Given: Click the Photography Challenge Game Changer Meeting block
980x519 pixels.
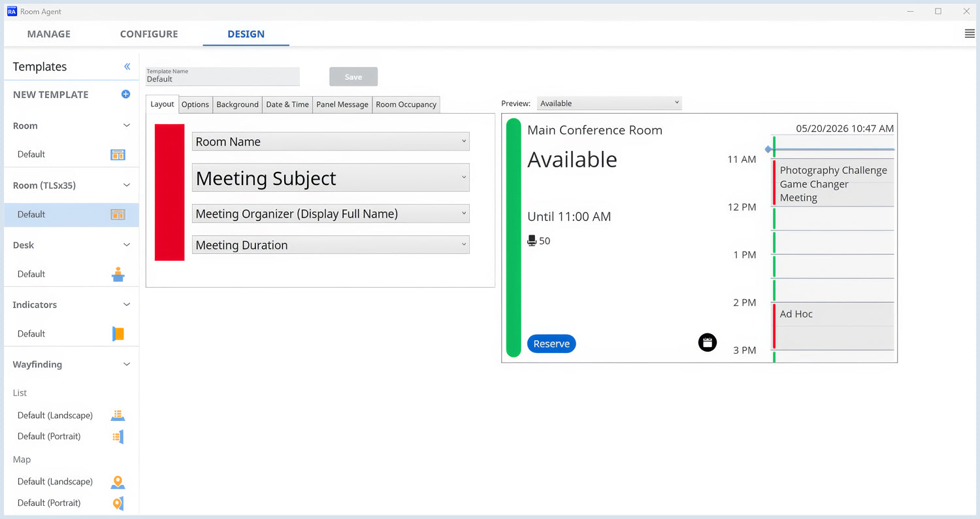Looking at the screenshot, I should 833,182.
